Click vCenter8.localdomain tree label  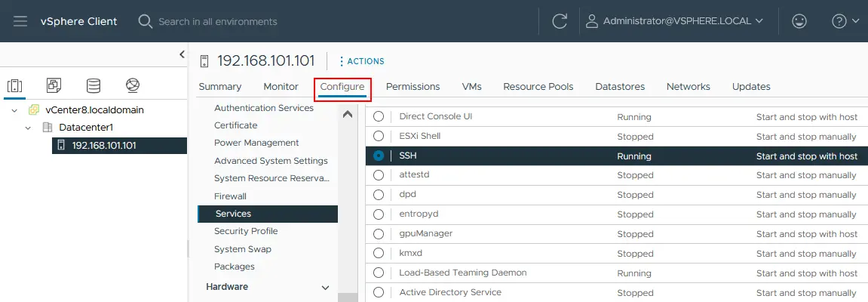click(x=94, y=109)
